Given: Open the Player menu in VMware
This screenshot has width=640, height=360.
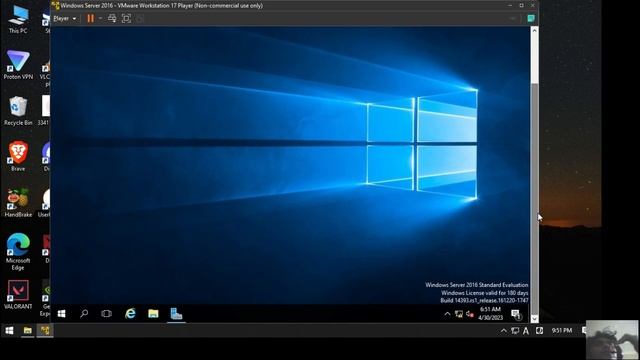Looking at the screenshot, I should 64,18.
